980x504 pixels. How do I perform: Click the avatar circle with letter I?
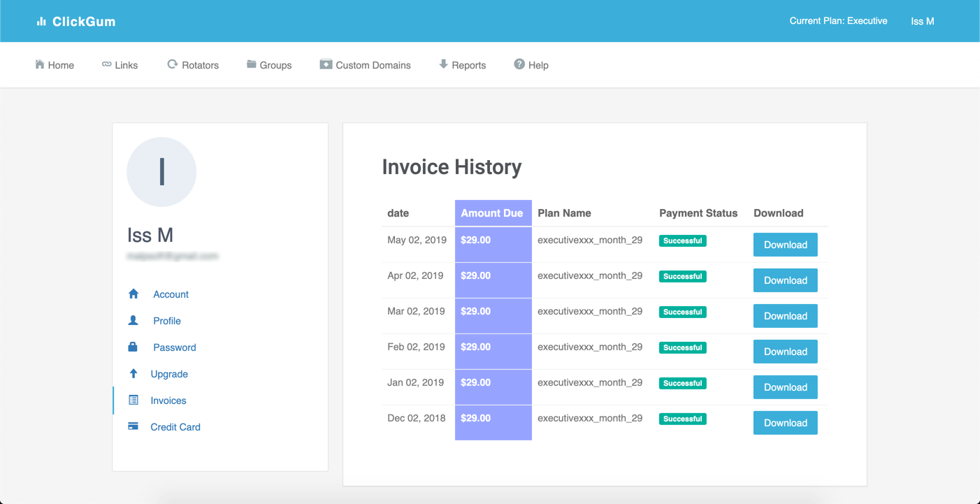point(161,172)
